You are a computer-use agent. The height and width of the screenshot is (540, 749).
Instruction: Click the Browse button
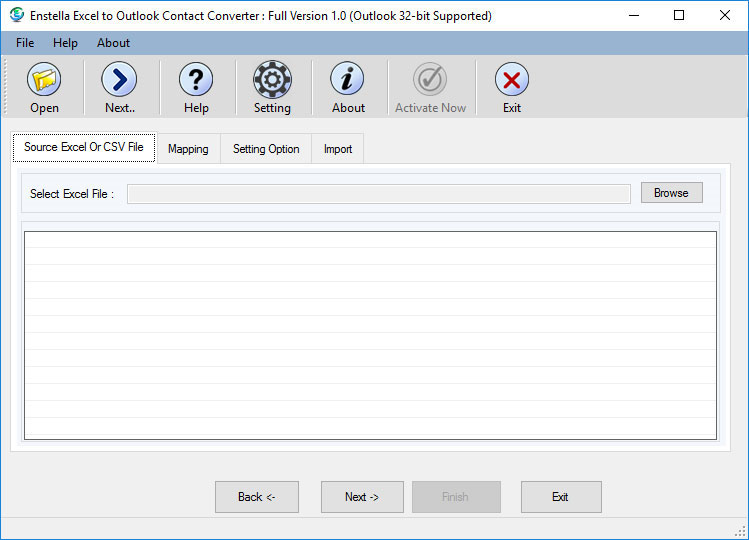(671, 193)
